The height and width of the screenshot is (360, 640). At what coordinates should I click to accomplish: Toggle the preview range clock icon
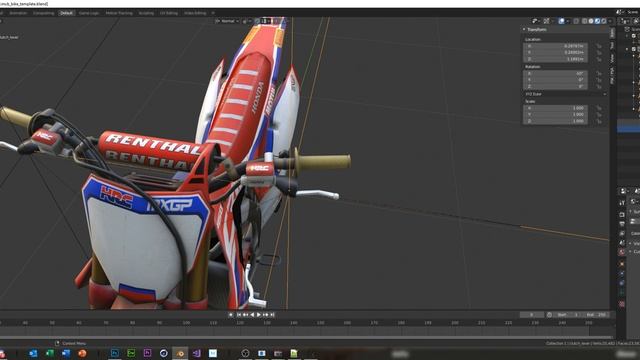pyautogui.click(x=549, y=315)
